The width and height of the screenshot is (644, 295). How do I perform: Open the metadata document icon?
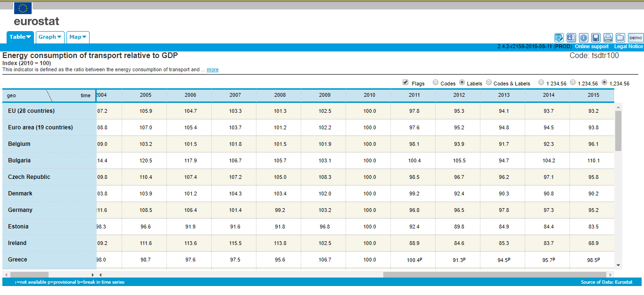(x=571, y=38)
